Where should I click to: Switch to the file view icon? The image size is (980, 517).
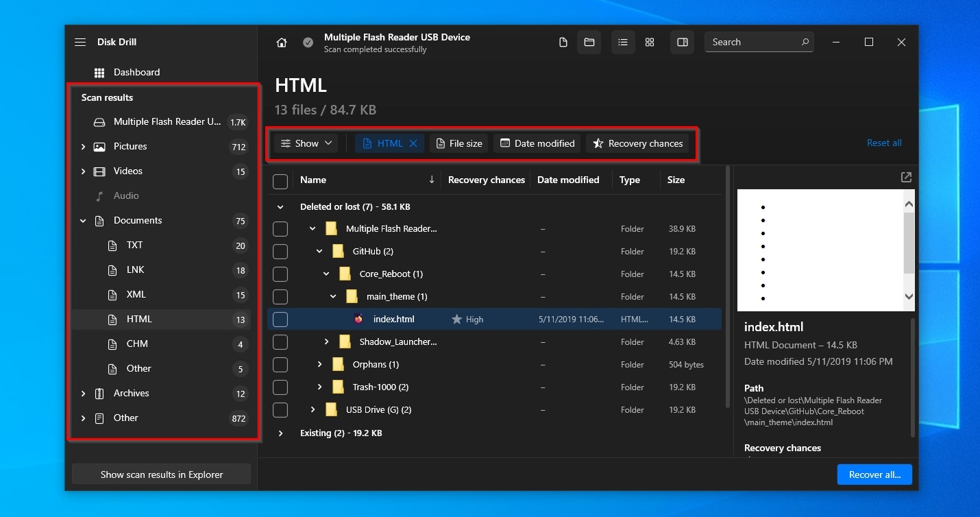pyautogui.click(x=563, y=43)
